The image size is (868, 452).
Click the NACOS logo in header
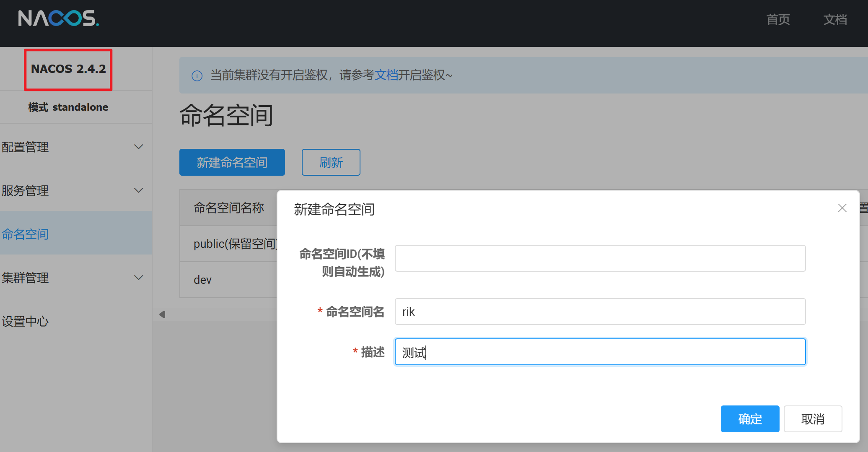coord(59,18)
